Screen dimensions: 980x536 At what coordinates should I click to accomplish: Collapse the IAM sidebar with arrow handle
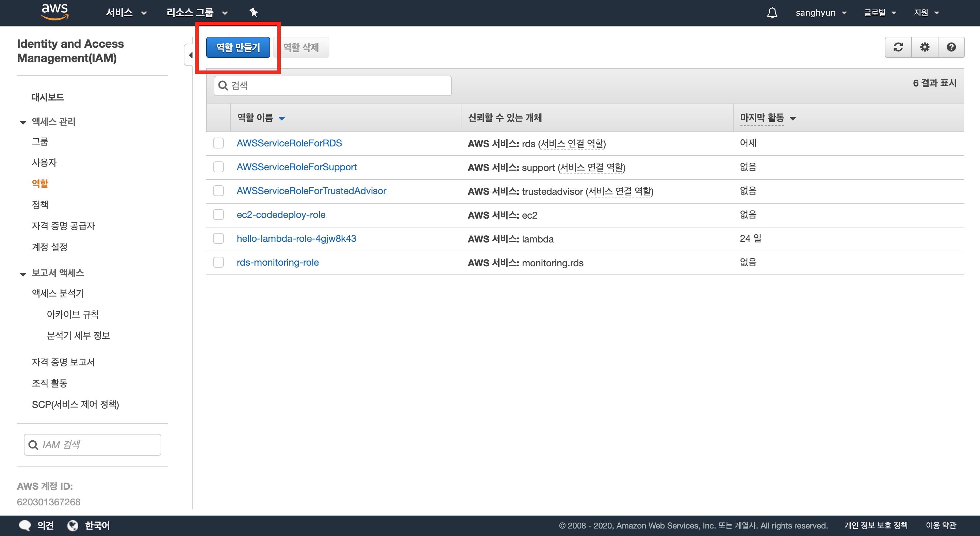pyautogui.click(x=190, y=55)
